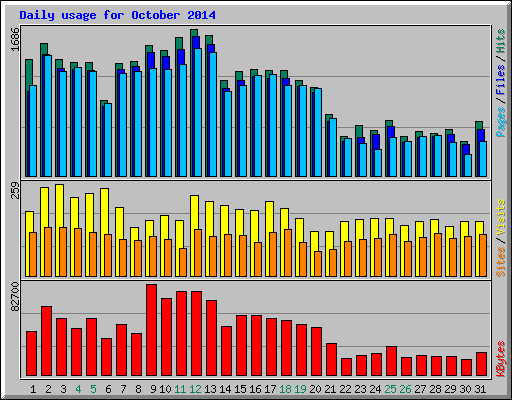Click the green weekend day label '11'
This screenshot has height=400, width=512.
coord(180,389)
